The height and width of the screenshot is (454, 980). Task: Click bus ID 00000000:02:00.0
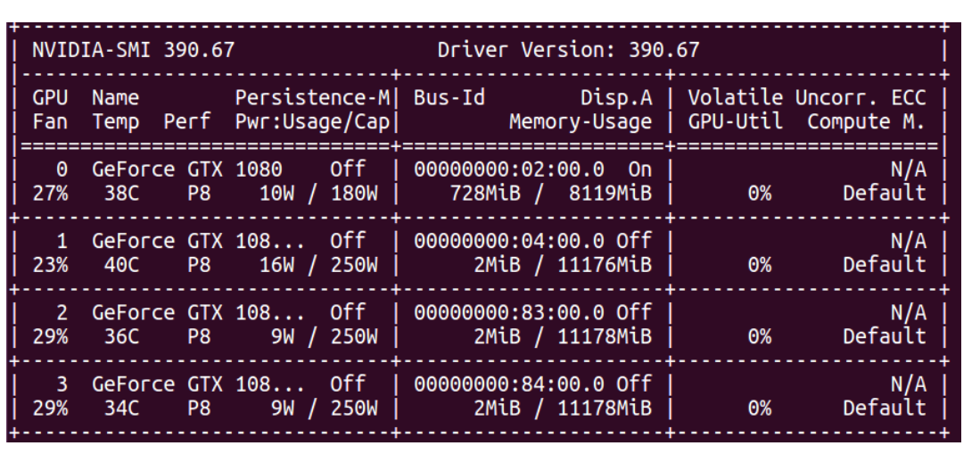coord(509,169)
